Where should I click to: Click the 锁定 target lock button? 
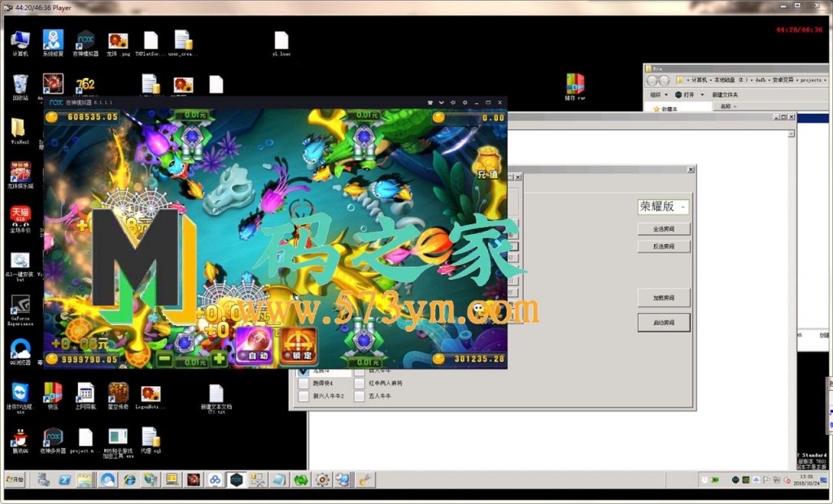click(x=299, y=347)
